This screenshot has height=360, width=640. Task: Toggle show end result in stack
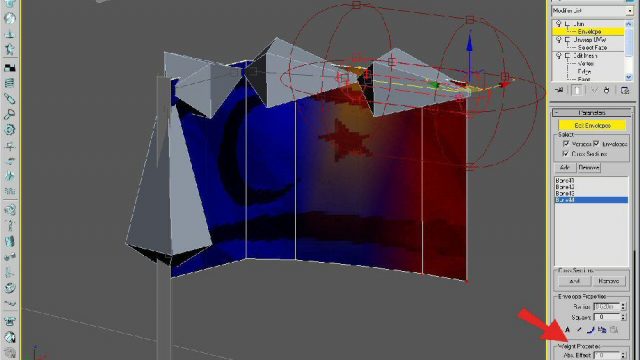(x=577, y=90)
